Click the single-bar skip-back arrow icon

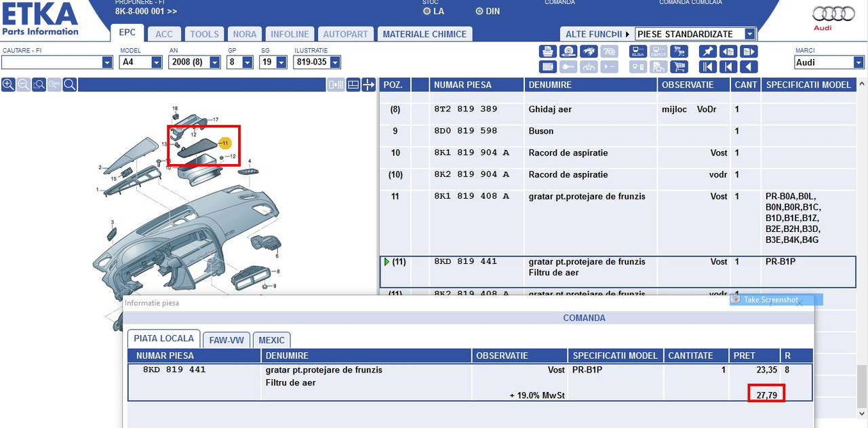[x=728, y=66]
